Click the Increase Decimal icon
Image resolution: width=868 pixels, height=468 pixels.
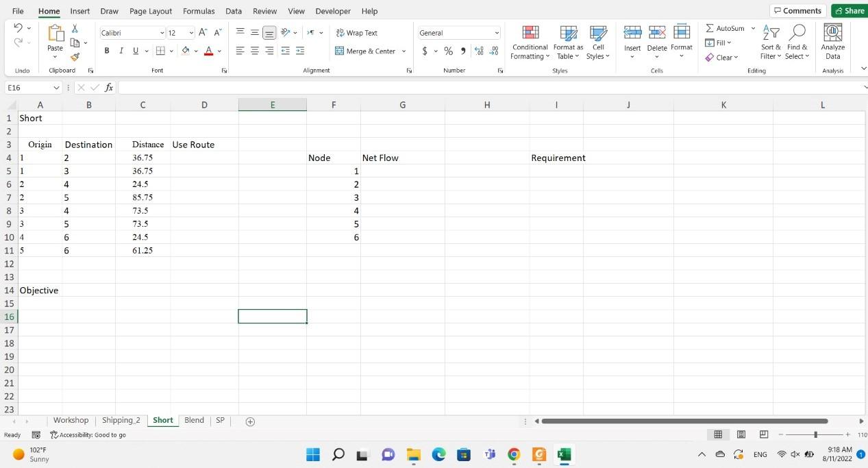click(479, 51)
